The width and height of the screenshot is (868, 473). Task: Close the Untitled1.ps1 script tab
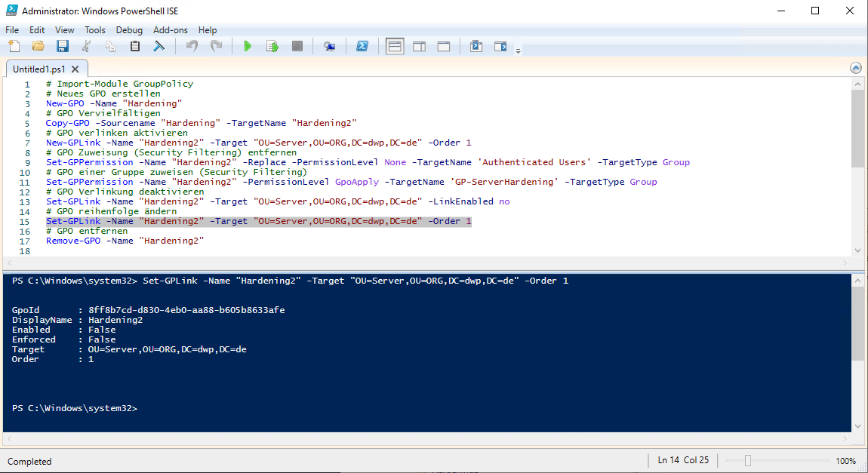(75, 69)
